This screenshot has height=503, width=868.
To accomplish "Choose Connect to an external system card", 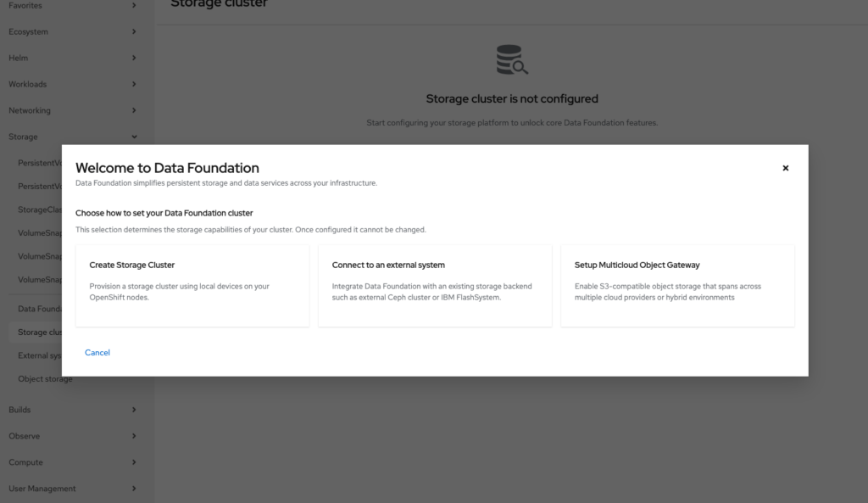I will pyautogui.click(x=435, y=286).
